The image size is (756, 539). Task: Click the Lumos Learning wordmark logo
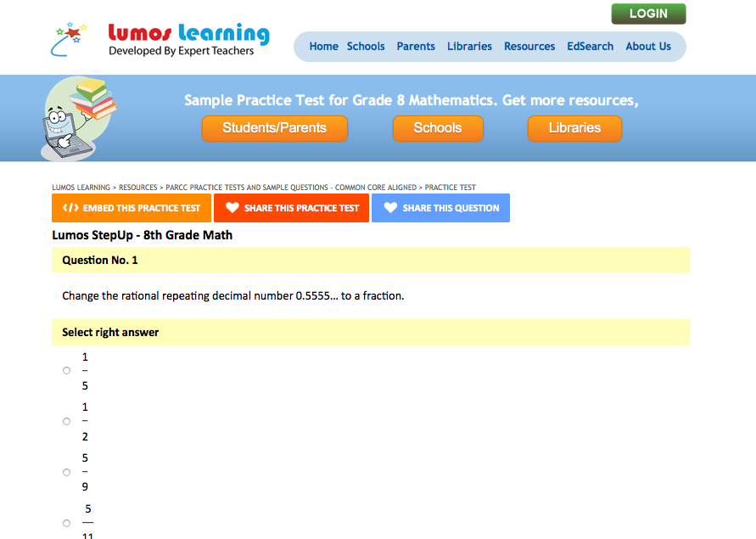tap(189, 33)
